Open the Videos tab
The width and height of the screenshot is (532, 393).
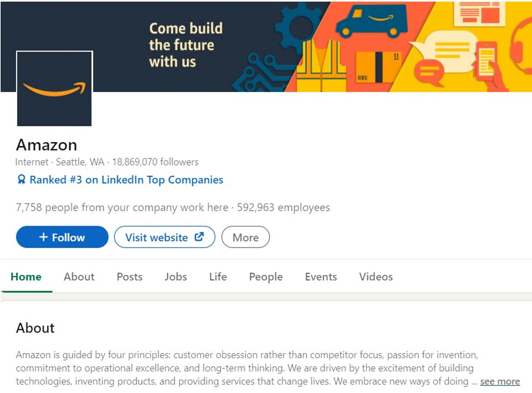[376, 277]
